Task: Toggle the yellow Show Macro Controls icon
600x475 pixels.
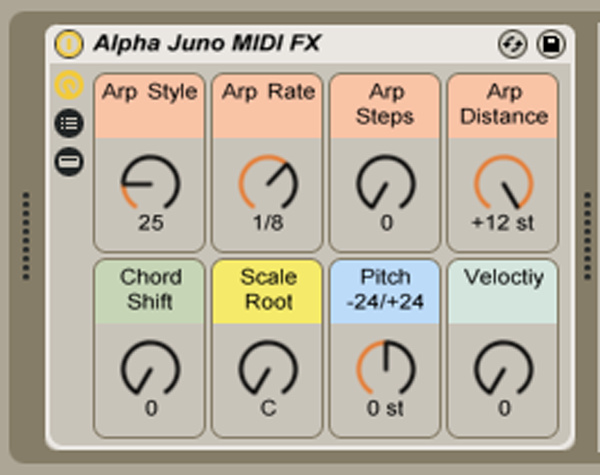Action: pyautogui.click(x=68, y=86)
